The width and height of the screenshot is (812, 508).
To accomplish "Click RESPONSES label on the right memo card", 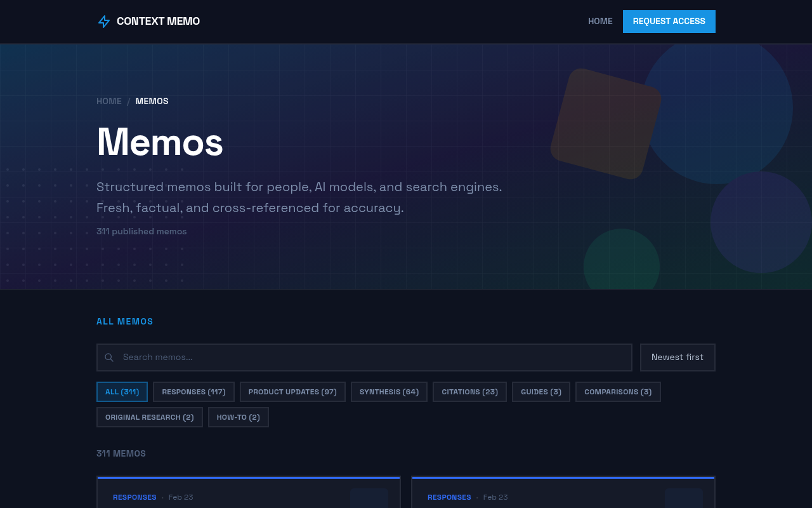I will tap(449, 497).
